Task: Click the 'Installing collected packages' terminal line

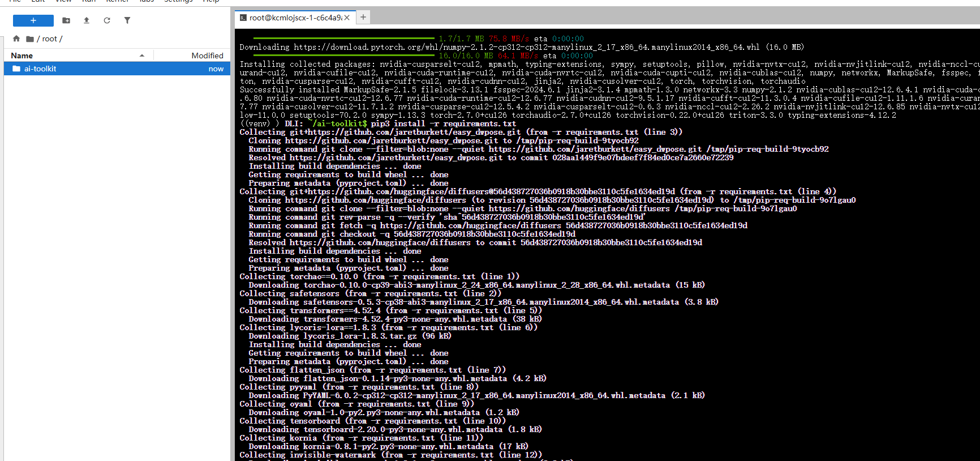Action: [609, 64]
